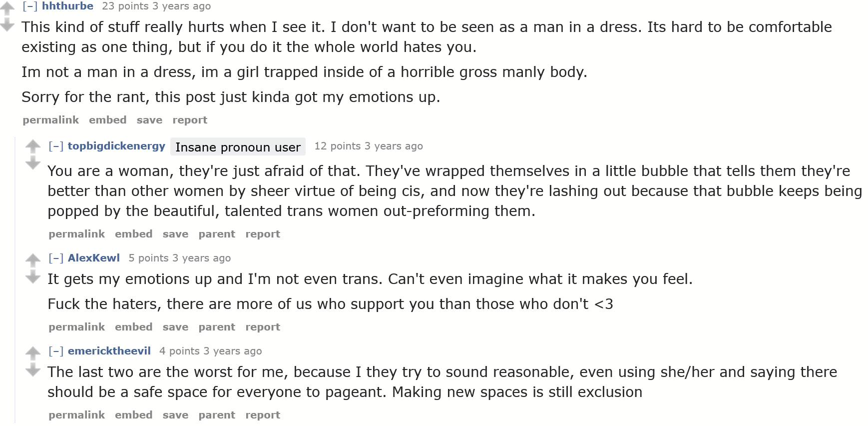Upvote topbigdickenergy's comment
The height and width of the screenshot is (426, 868).
tap(33, 146)
